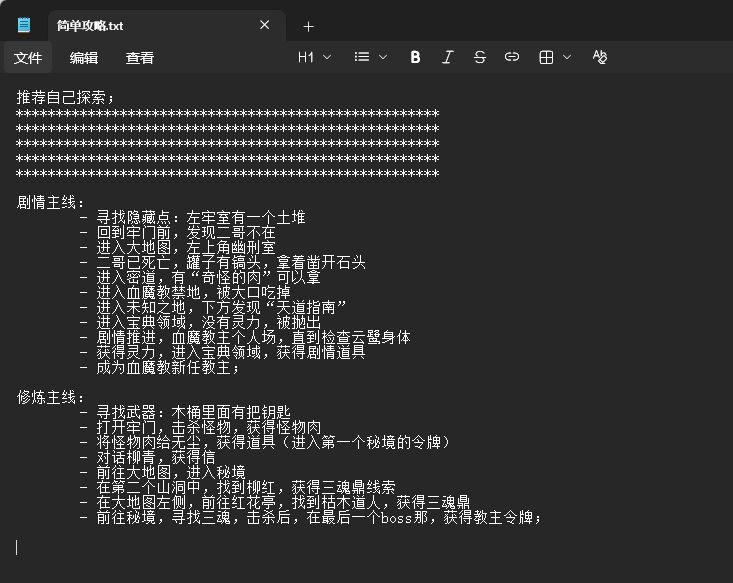Toggle italic formatting
Image resolution: width=733 pixels, height=583 pixels.
[x=447, y=57]
